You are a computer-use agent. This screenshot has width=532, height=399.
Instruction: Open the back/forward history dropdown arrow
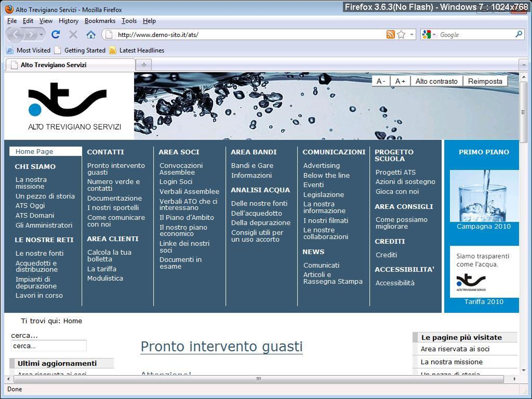tap(41, 35)
